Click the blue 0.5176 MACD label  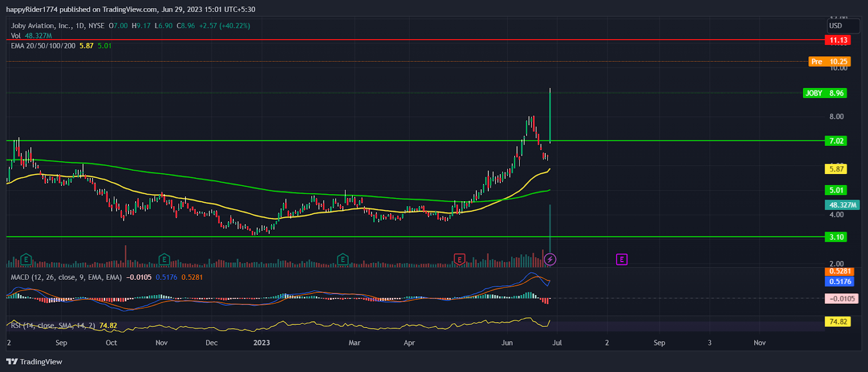840,281
